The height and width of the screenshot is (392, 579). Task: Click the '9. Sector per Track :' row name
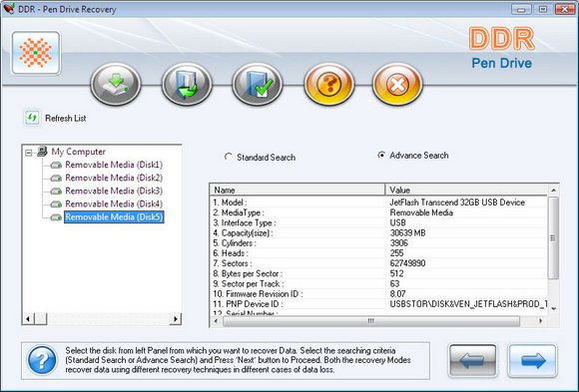coord(249,284)
